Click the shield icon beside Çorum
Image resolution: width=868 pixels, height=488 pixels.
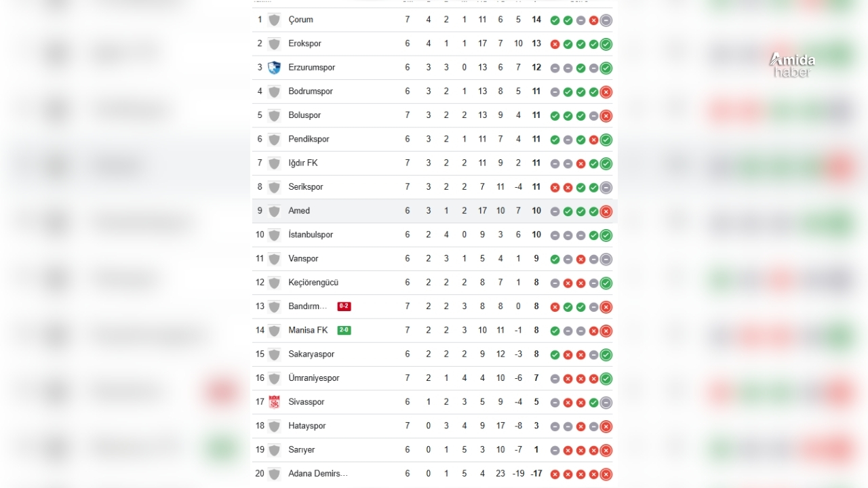(x=274, y=20)
